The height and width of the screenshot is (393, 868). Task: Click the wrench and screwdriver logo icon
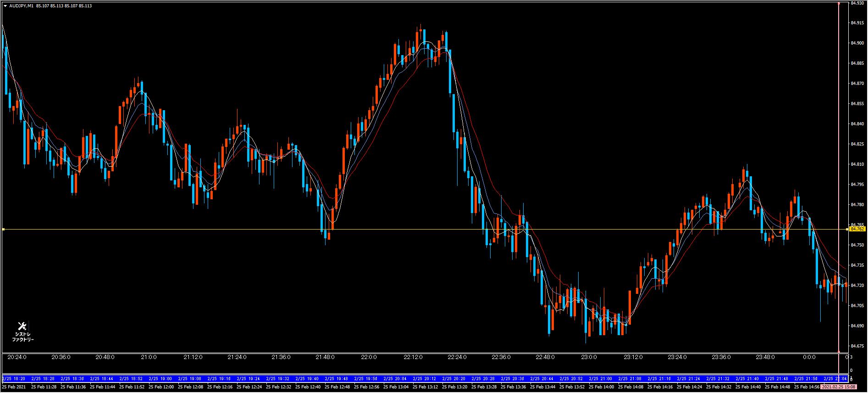coord(22,326)
